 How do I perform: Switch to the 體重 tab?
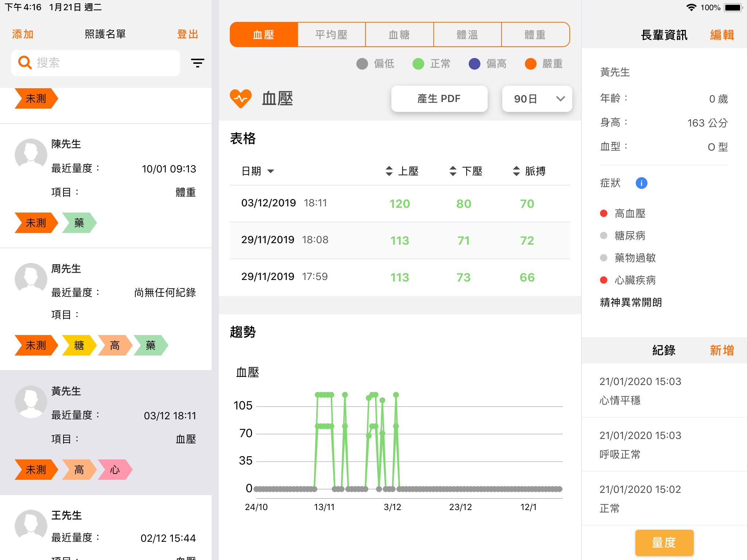click(535, 35)
